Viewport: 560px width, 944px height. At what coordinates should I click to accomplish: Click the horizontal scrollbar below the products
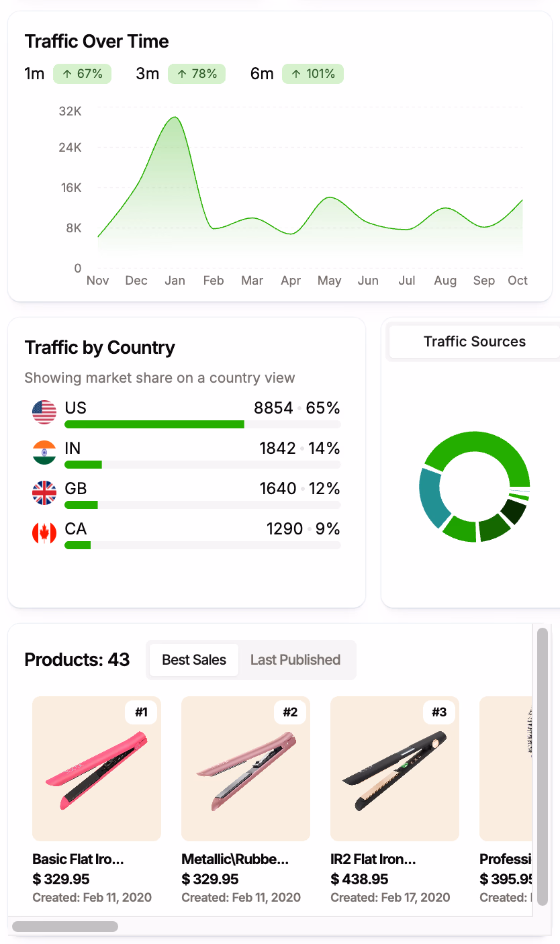point(65,926)
